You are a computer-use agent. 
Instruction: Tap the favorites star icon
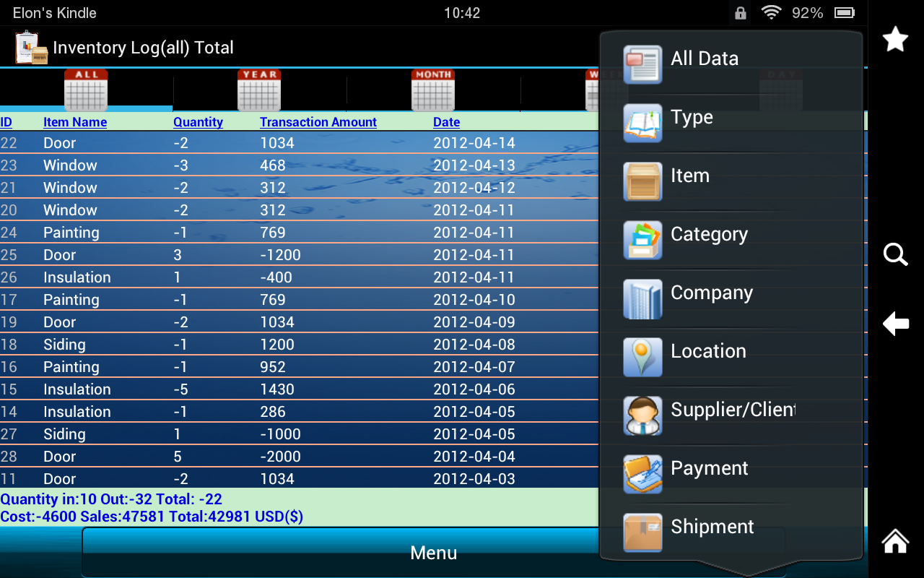tap(896, 39)
